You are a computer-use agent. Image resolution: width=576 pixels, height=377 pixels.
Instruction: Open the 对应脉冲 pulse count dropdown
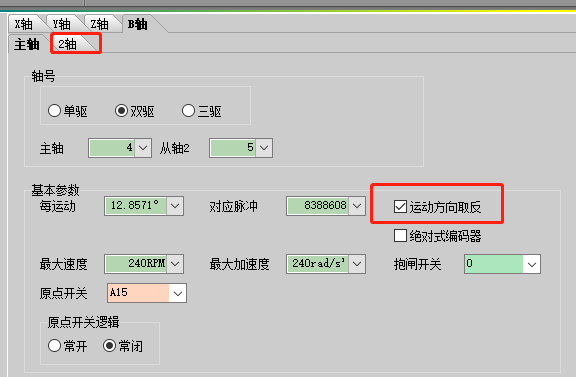pos(357,206)
